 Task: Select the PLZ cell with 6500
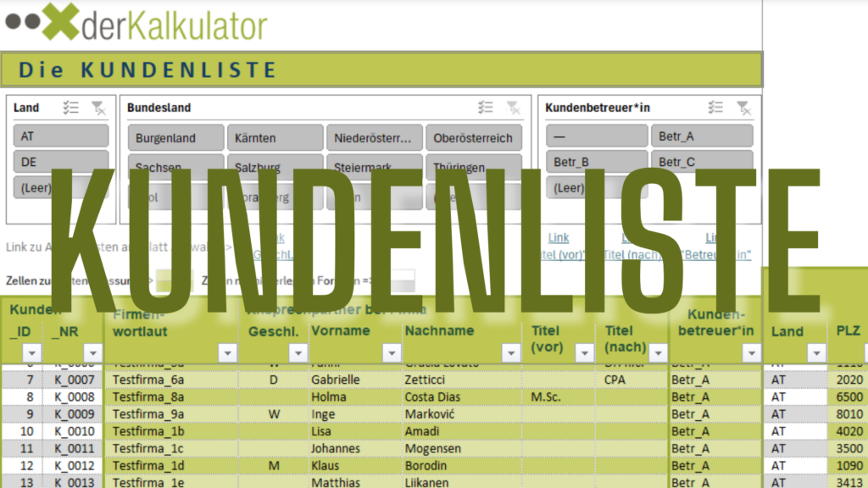click(849, 396)
